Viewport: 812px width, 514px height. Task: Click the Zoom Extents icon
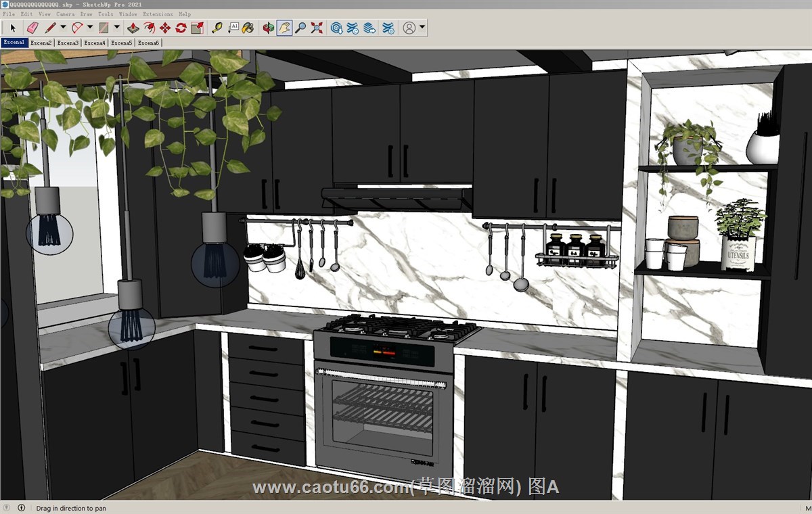tap(317, 28)
